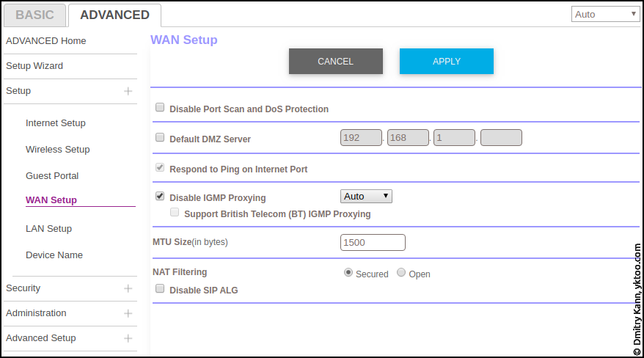Open the Guest Portal submenu item

click(52, 176)
